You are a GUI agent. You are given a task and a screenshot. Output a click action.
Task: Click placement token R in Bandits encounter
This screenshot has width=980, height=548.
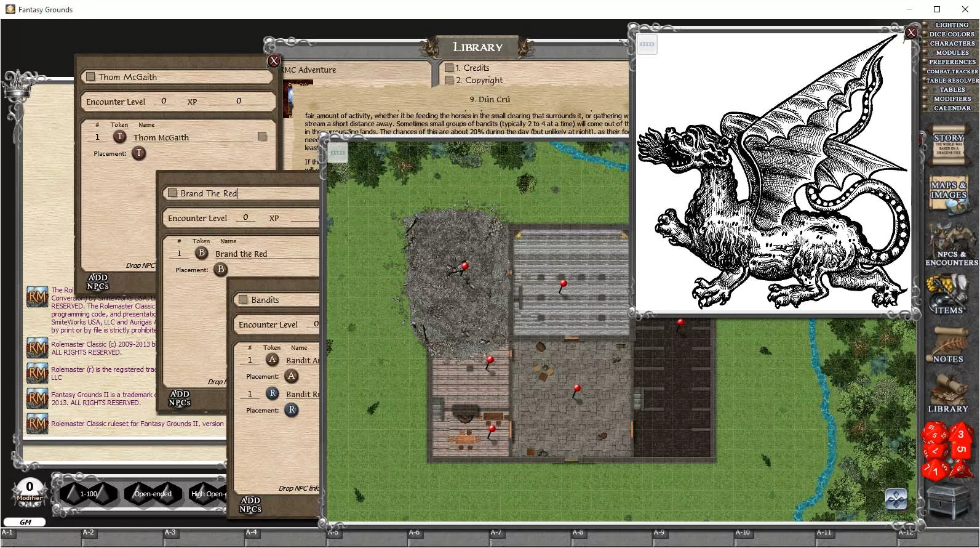click(x=292, y=409)
